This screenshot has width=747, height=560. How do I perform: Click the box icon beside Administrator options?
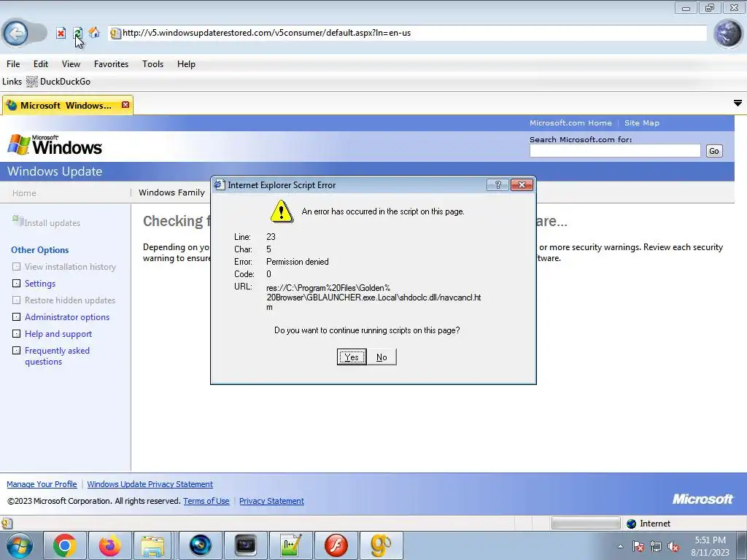tap(16, 316)
